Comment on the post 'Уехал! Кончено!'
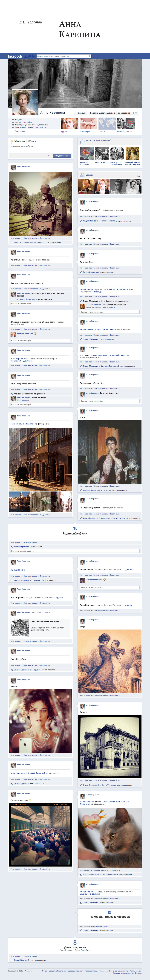This screenshot has width=150, height=980. (x=31, y=265)
